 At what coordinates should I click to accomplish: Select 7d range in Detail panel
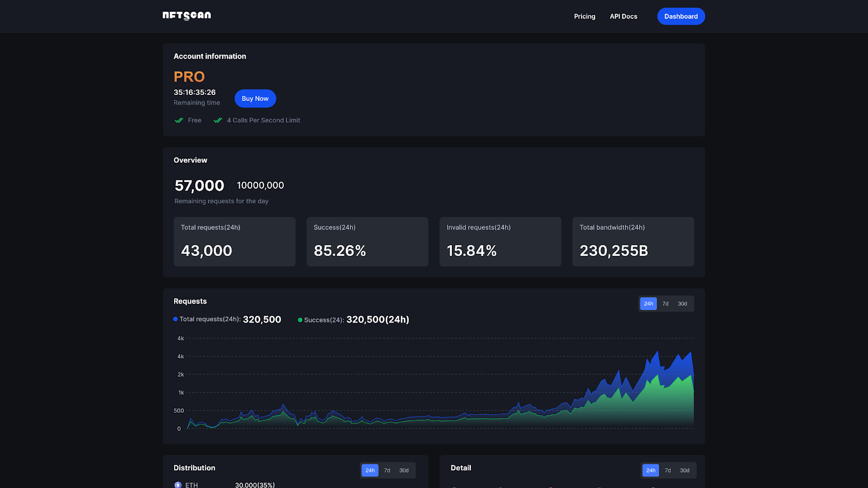pyautogui.click(x=667, y=471)
